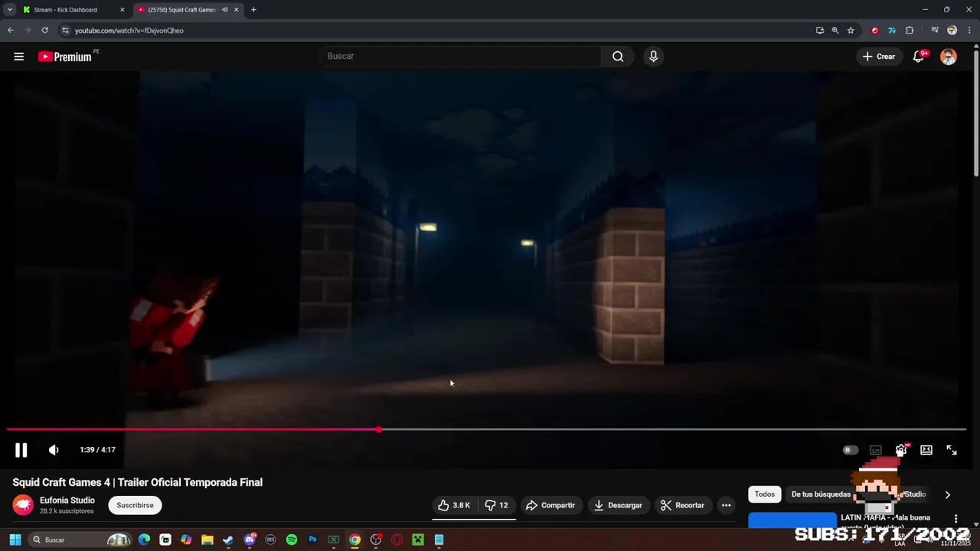Image resolution: width=980 pixels, height=551 pixels.
Task: Open Eufonia Studio channel avatar
Action: [23, 505]
